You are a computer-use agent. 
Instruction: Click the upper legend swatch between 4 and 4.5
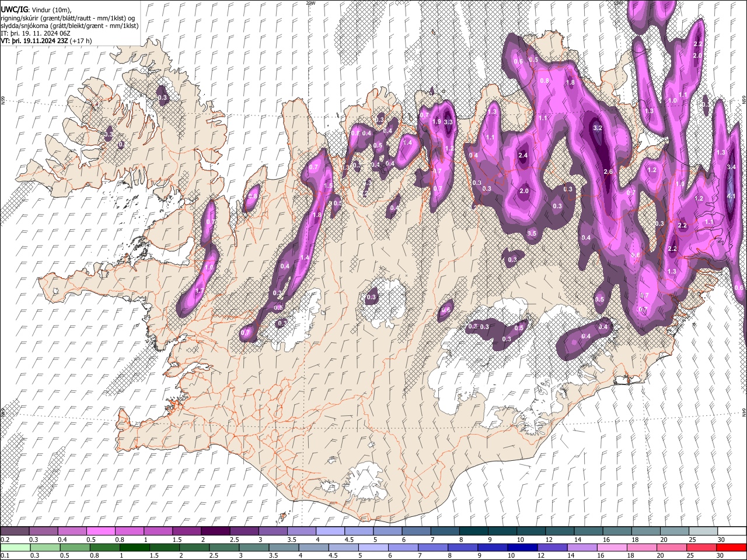tap(330, 531)
